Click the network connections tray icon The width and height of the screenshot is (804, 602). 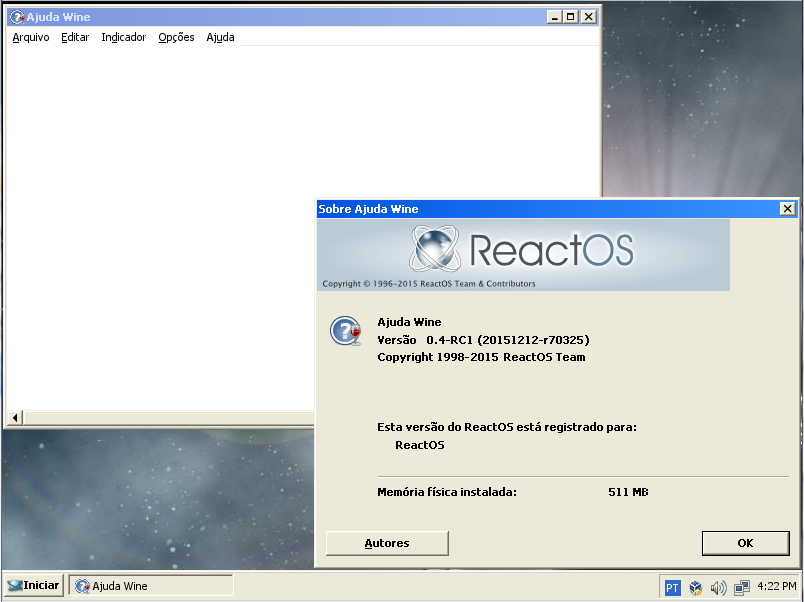pos(742,587)
